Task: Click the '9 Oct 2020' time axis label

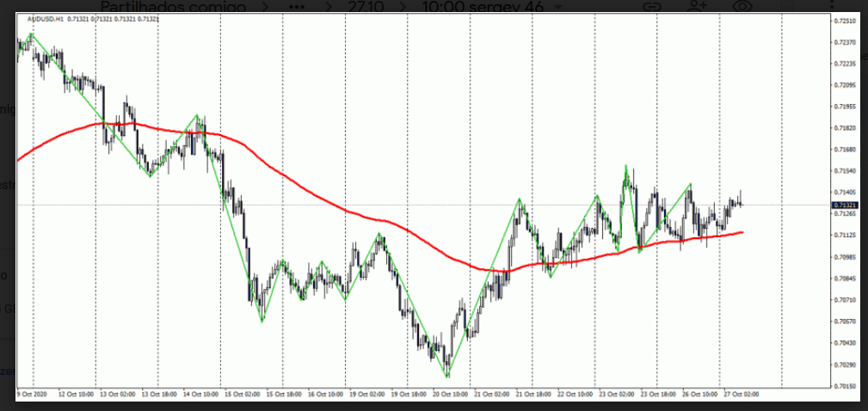Action: point(33,395)
